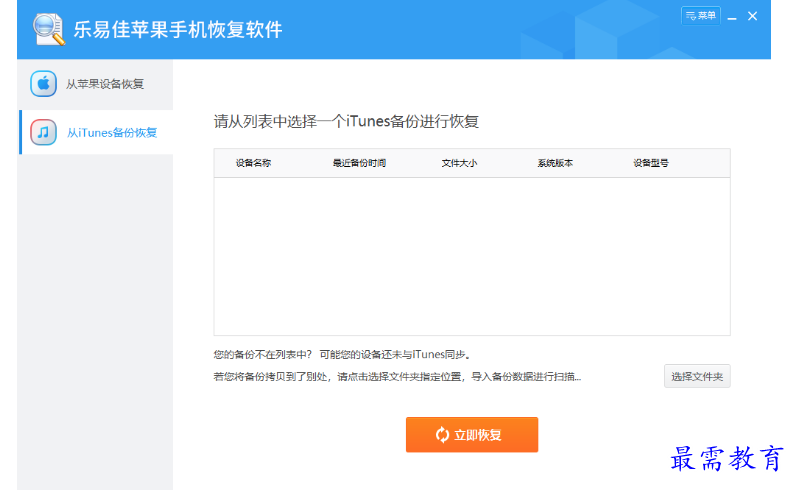Screen dimensions: 792x490
Task: Click the blue Apple device icon
Action: click(x=43, y=84)
